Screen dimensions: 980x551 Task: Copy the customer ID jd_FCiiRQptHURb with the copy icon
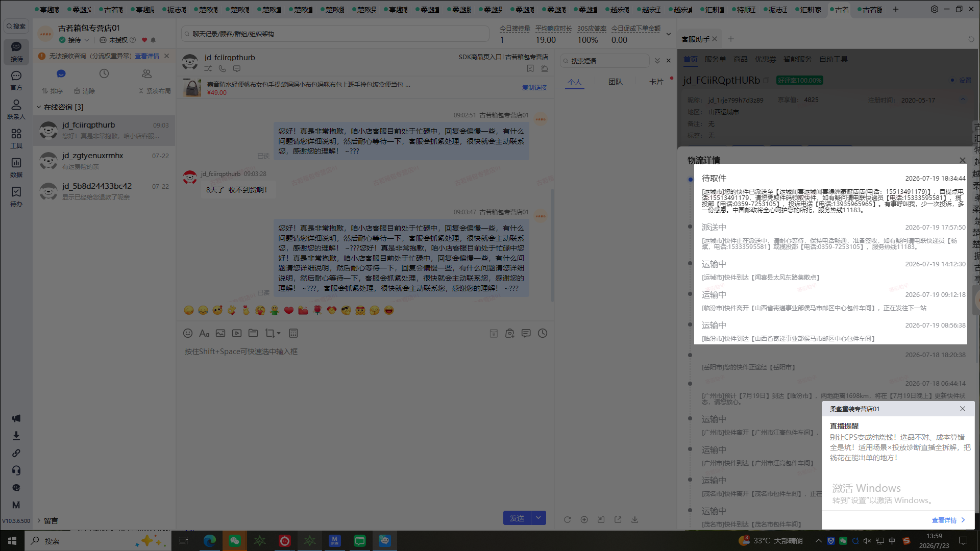pos(767,80)
